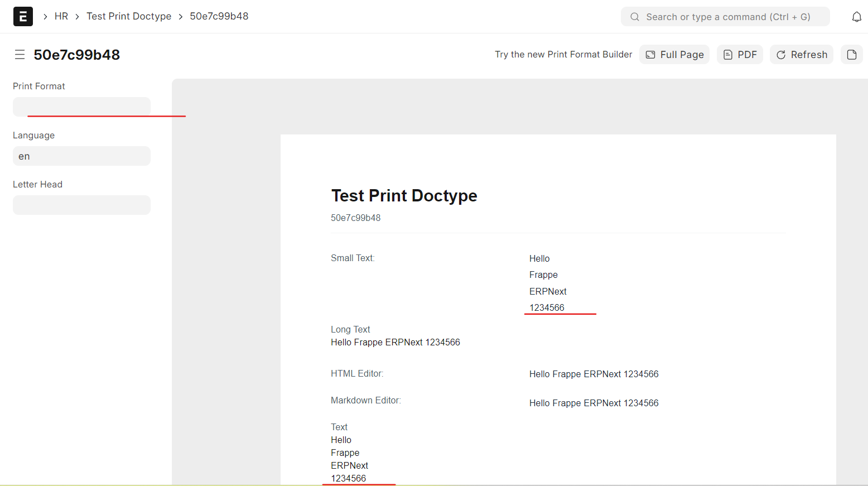Click the blank document icon beside Refresh

point(851,54)
